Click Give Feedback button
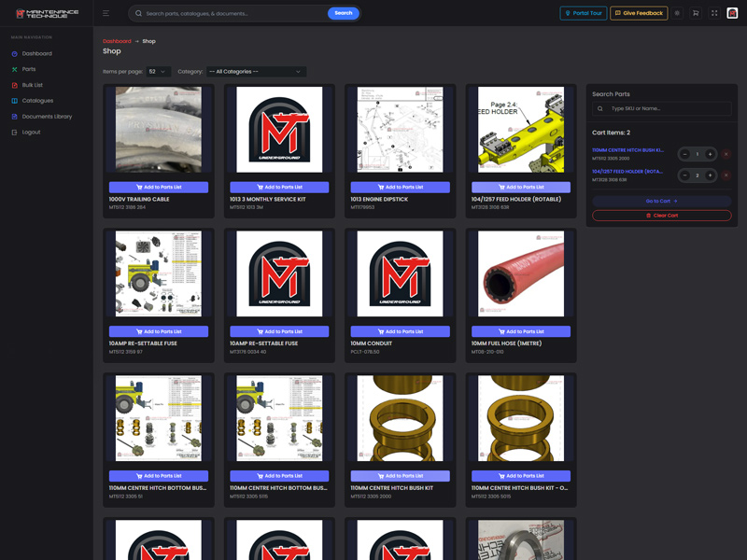The image size is (747, 560). tap(639, 13)
